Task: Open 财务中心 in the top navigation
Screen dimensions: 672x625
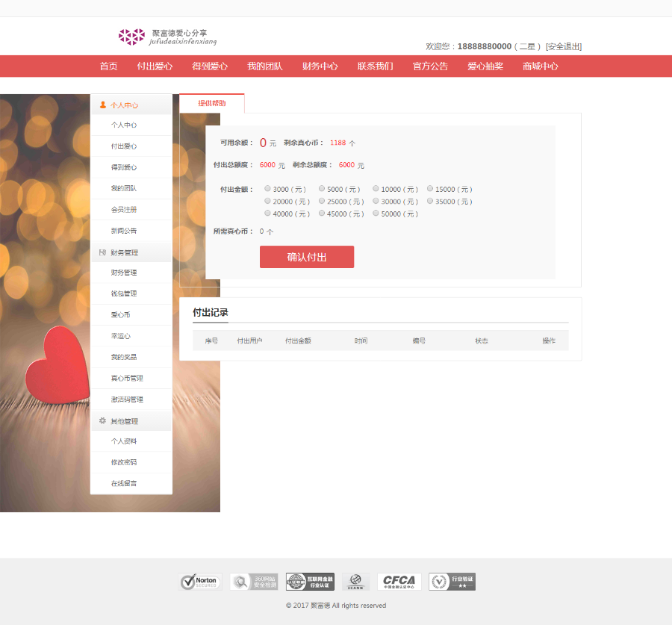Action: click(320, 66)
